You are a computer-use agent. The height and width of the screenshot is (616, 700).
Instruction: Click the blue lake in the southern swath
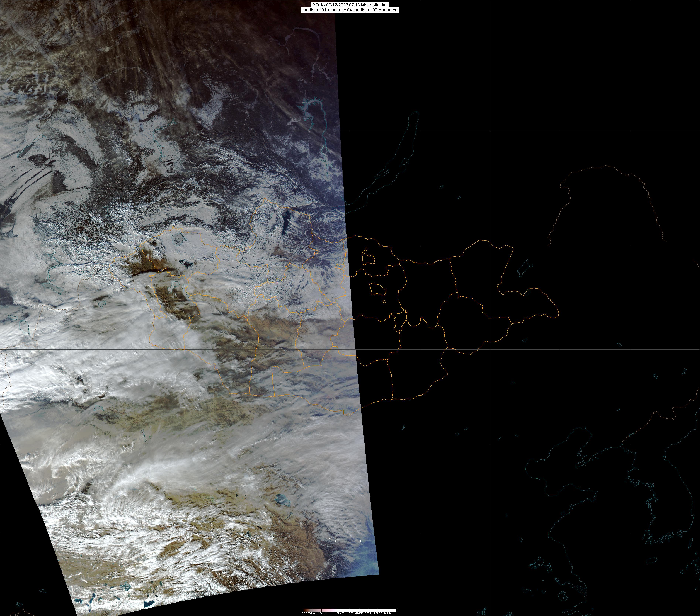coord(283,500)
